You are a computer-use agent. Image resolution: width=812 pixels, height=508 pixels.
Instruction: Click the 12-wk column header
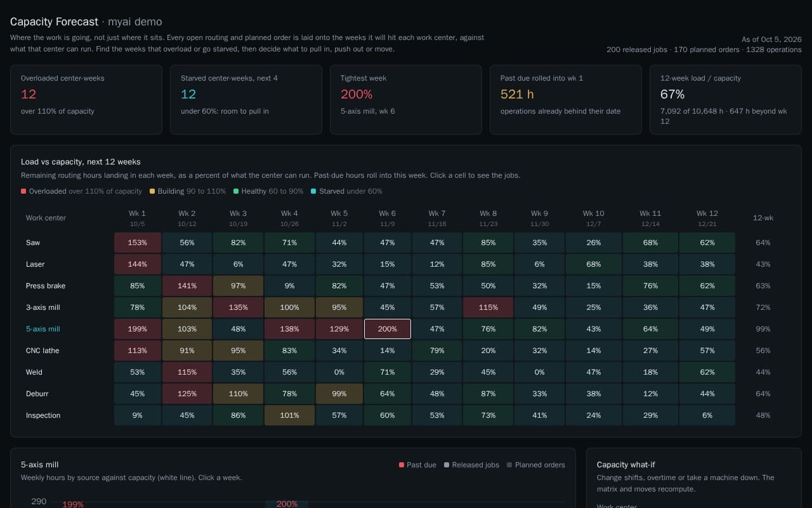pos(763,218)
